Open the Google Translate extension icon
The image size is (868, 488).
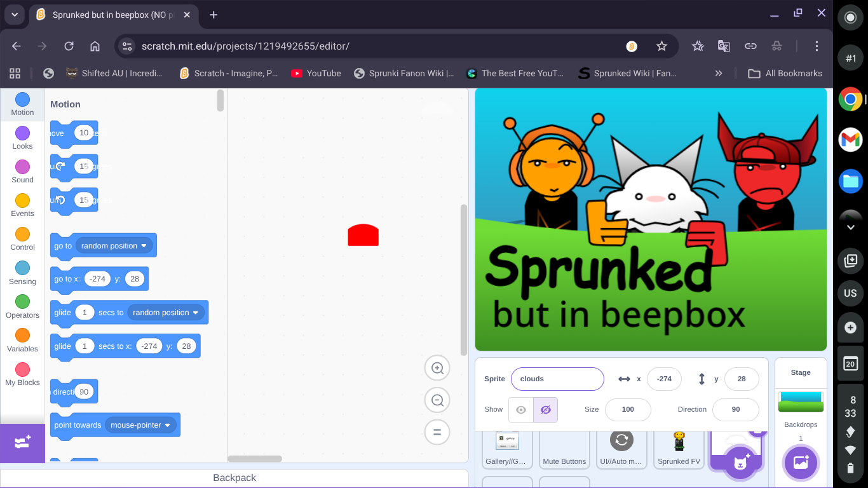click(724, 46)
